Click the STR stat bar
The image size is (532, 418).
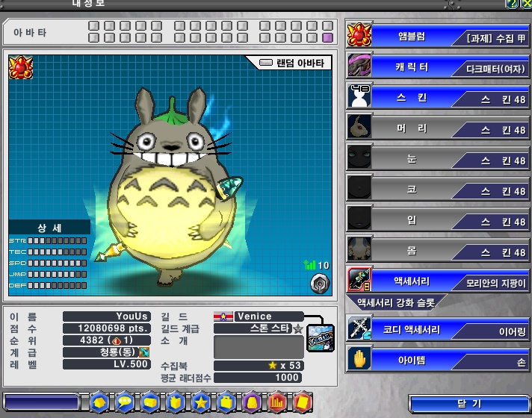[x=57, y=240]
